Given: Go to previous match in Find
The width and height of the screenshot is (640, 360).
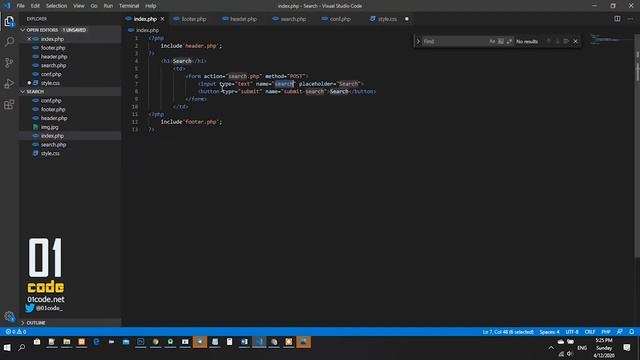Looking at the screenshot, I should tap(549, 41).
